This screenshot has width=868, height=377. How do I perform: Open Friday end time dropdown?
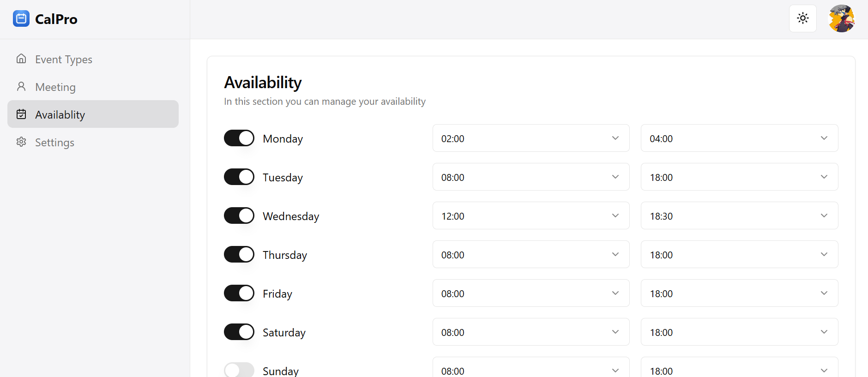[x=739, y=293]
